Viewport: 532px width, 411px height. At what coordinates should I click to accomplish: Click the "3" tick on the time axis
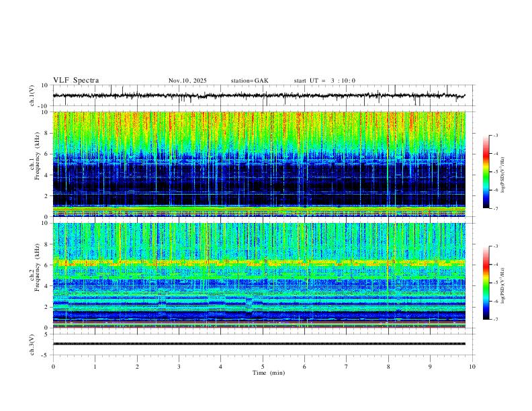point(179,367)
